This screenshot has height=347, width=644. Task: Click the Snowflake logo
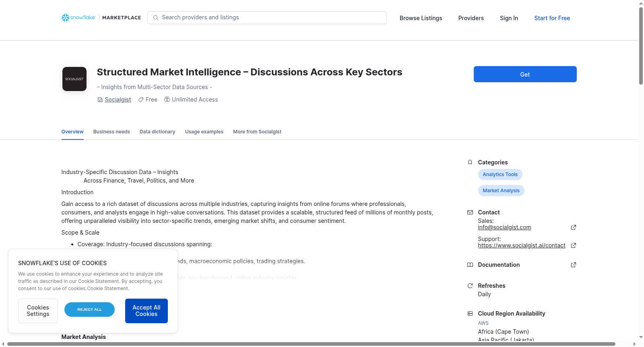[x=78, y=18]
